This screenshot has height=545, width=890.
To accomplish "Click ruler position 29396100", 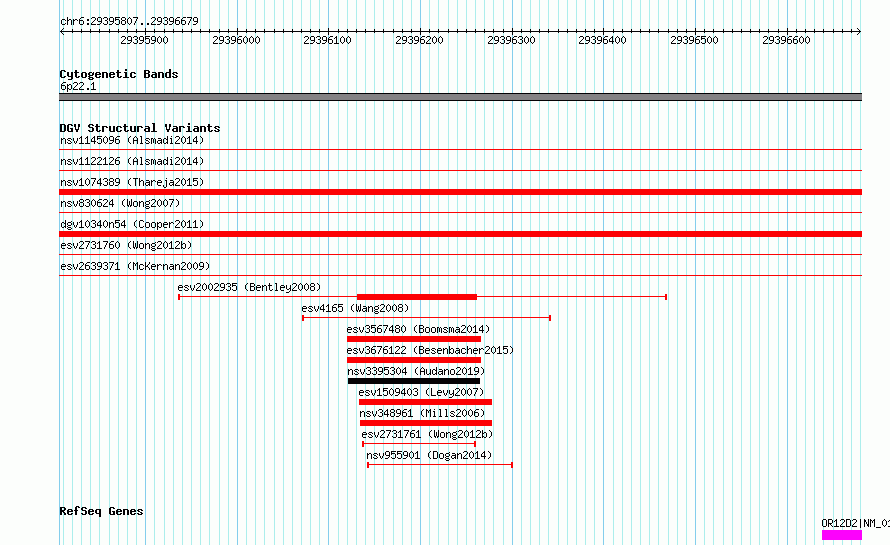I will point(328,40).
